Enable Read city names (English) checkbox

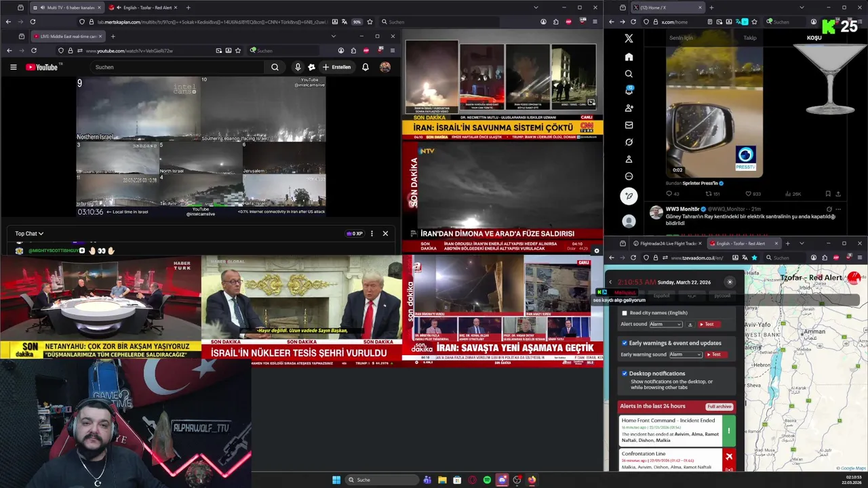[x=625, y=313]
